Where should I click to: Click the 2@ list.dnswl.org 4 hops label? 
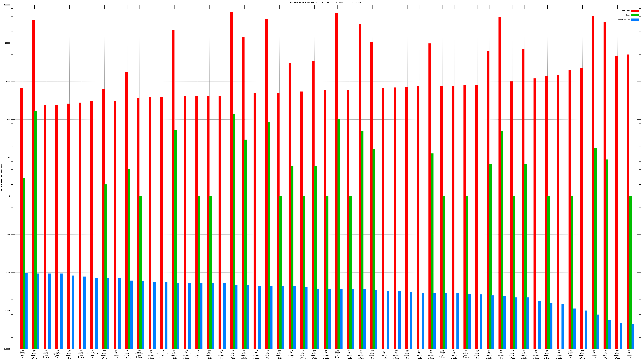pos(46,354)
